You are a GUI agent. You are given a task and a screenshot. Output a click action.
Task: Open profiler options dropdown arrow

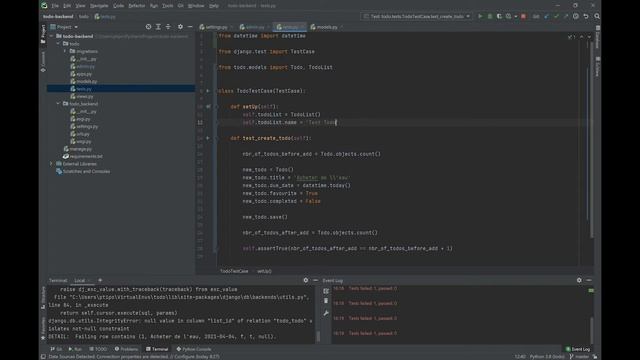(x=516, y=16)
